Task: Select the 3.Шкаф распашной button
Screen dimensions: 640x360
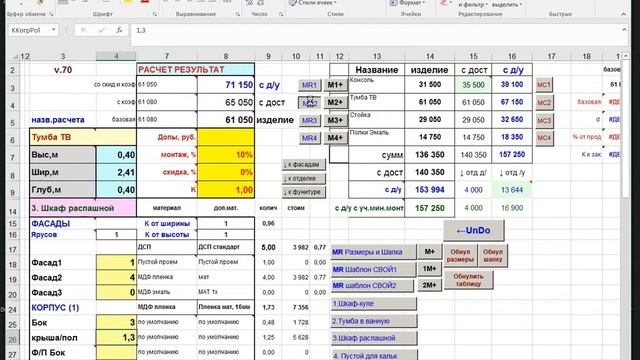Action: click(373, 338)
